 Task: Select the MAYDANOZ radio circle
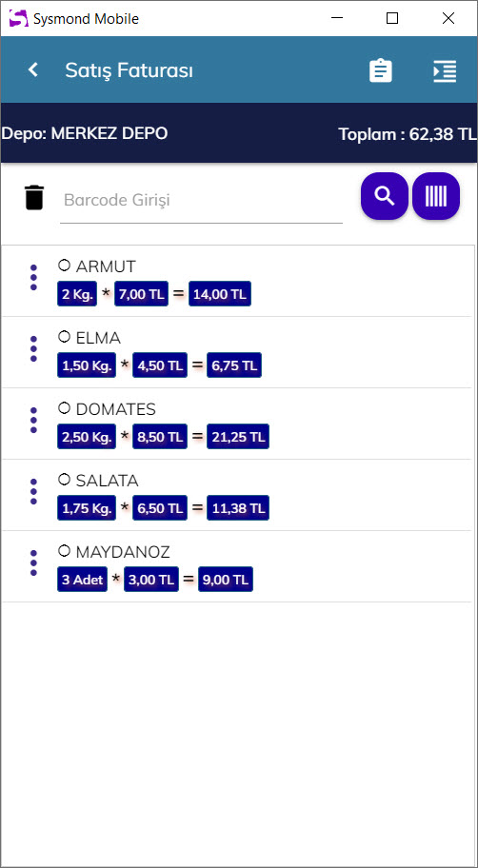(64, 551)
